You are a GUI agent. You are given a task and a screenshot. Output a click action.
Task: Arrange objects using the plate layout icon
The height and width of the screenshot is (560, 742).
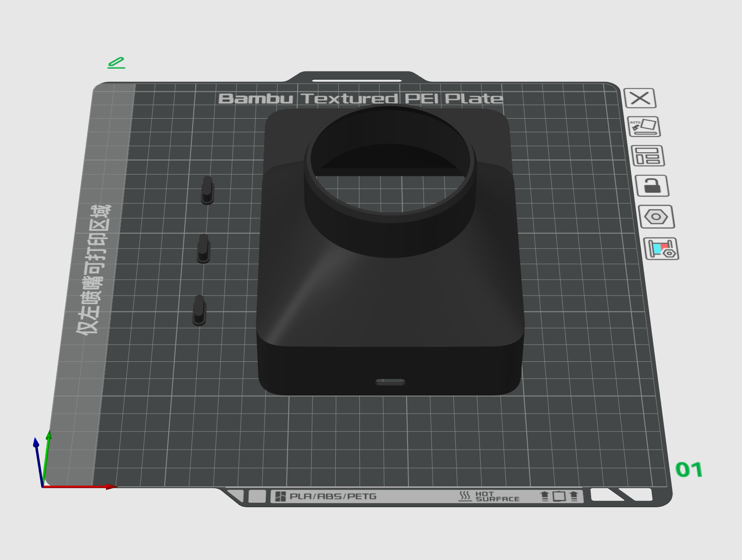coord(648,156)
